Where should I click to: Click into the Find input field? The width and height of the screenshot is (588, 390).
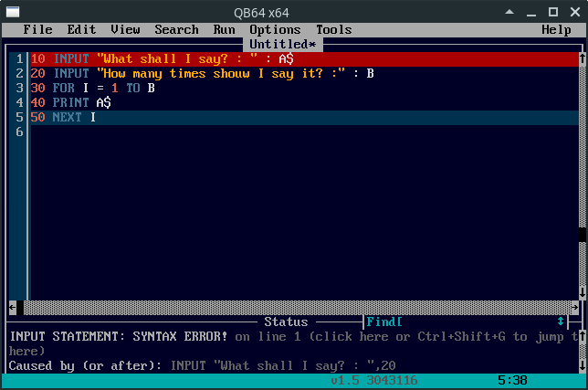[x=478, y=321]
